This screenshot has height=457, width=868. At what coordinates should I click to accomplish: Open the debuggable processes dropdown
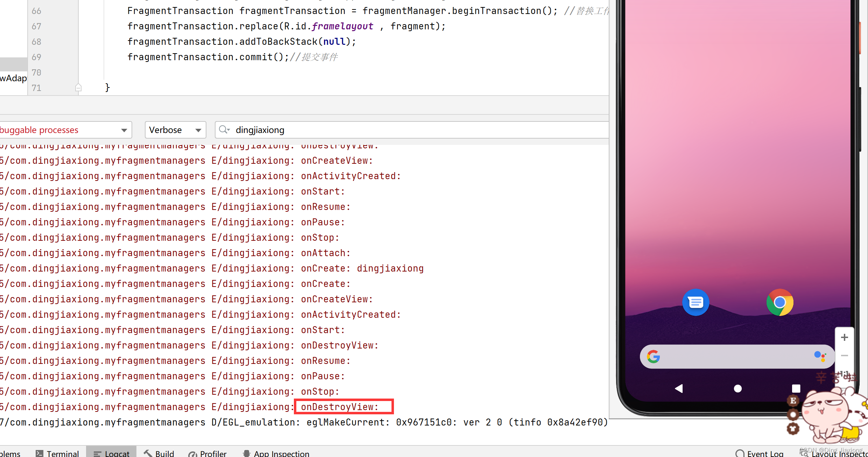click(x=66, y=130)
